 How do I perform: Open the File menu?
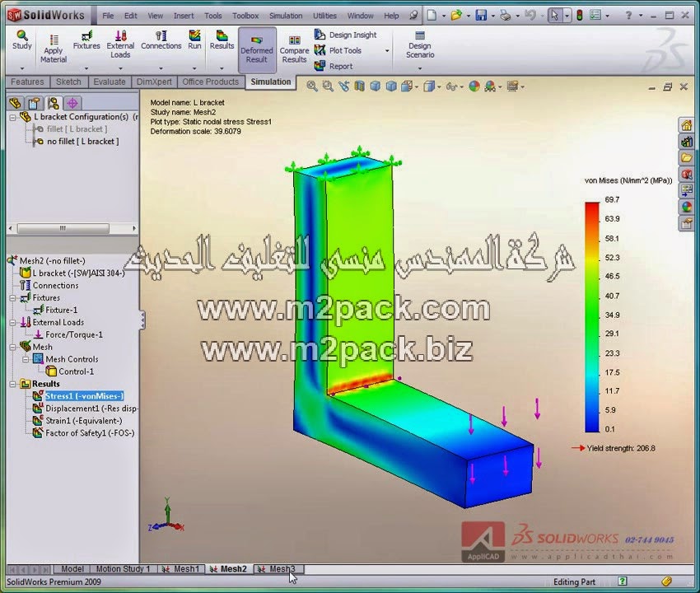pos(108,16)
